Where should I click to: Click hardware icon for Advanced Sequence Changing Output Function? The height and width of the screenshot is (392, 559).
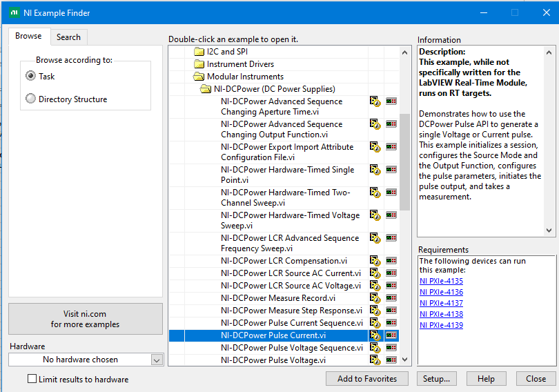(391, 124)
